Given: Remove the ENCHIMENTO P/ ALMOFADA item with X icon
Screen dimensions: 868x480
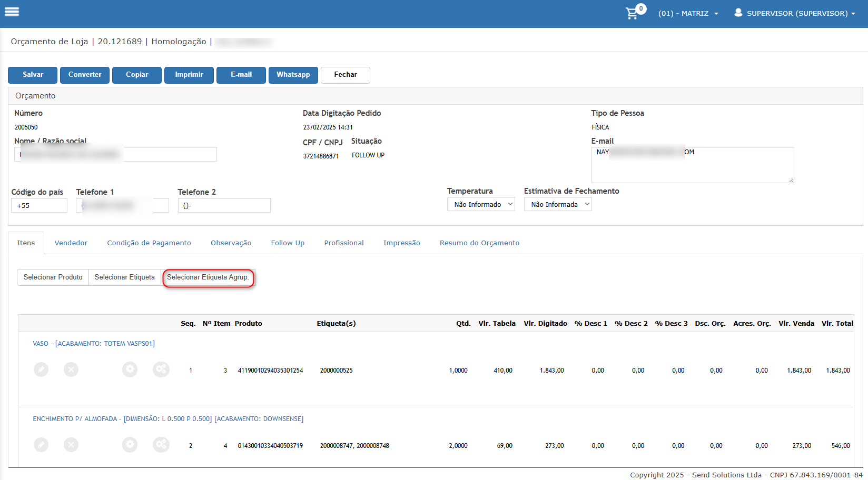Looking at the screenshot, I should (x=71, y=445).
